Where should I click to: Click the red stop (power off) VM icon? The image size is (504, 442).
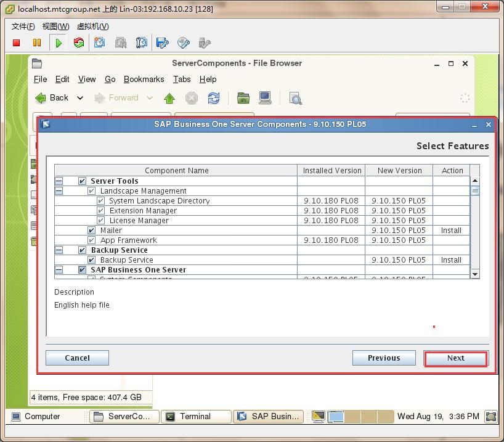17,43
